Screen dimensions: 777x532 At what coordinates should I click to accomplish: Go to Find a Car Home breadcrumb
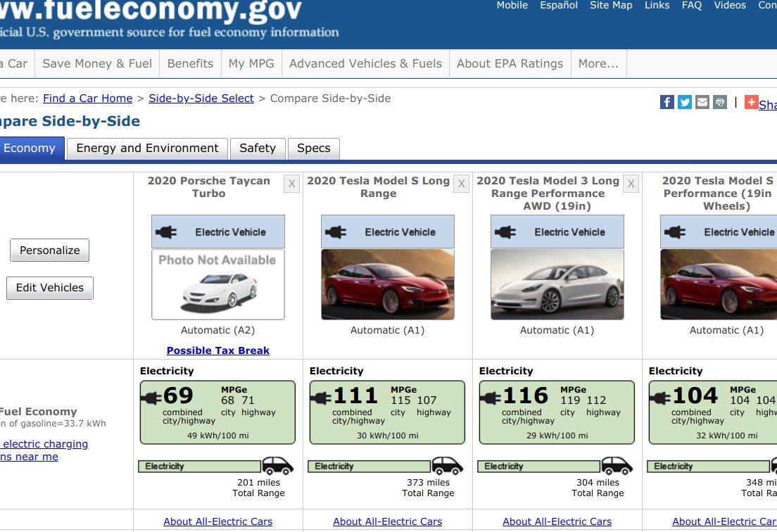coord(88,98)
